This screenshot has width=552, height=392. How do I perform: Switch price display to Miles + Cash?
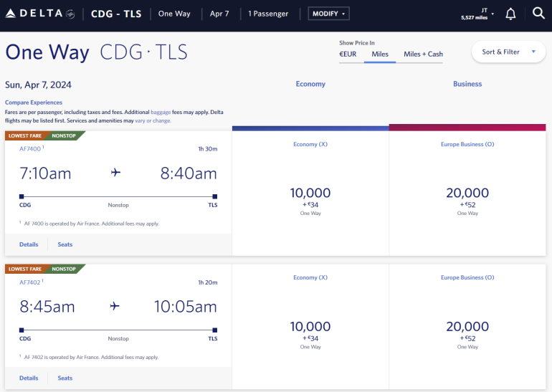[423, 54]
